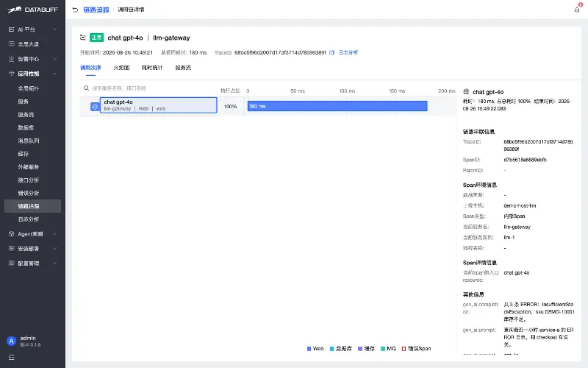Switch to the 耗时统计 tab
The image size is (588, 368).
152,68
